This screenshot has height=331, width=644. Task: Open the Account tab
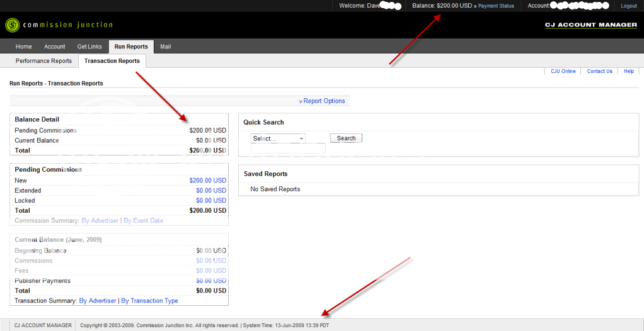tap(55, 47)
